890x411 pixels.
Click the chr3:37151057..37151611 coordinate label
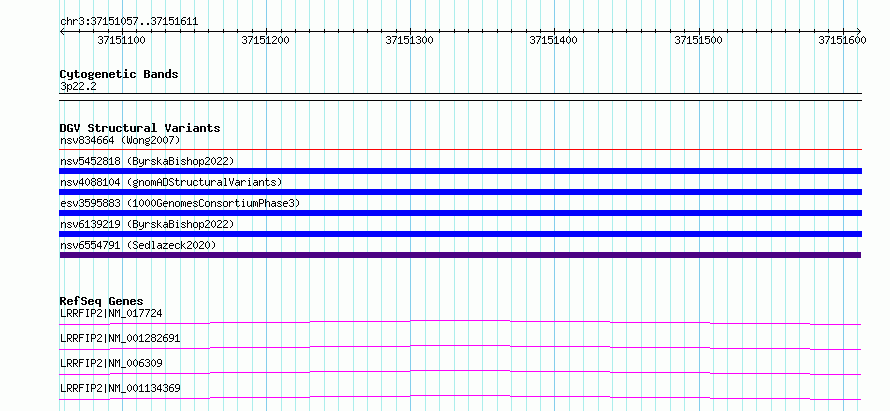click(129, 22)
